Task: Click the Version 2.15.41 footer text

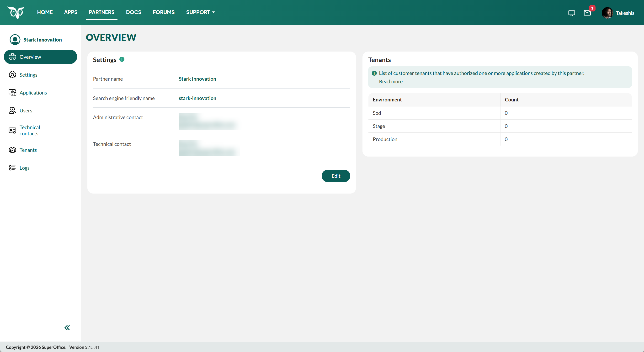Action: (x=84, y=347)
